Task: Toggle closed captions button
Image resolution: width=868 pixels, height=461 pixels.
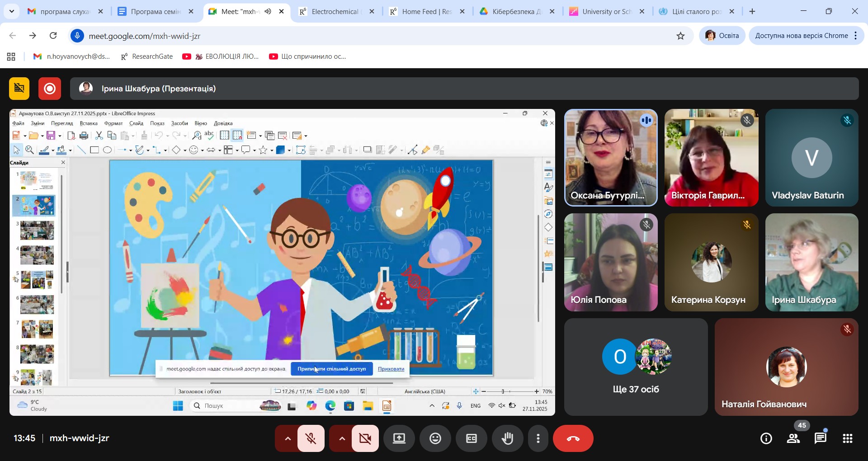Action: [x=471, y=438]
